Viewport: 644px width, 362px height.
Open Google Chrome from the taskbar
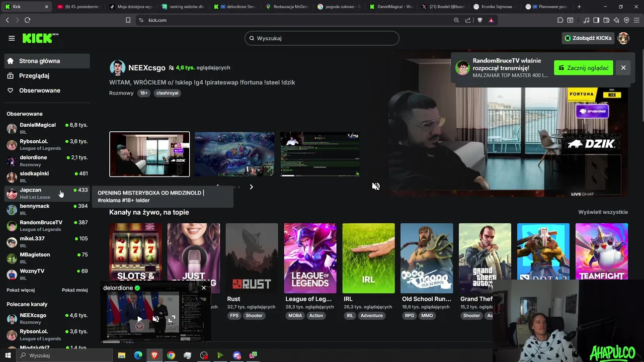[171, 355]
